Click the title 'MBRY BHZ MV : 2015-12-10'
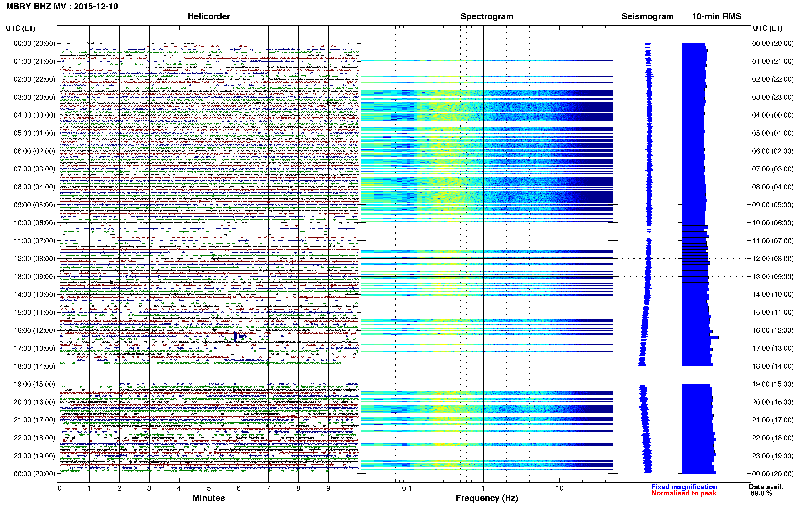812x508 pixels. coord(62,6)
